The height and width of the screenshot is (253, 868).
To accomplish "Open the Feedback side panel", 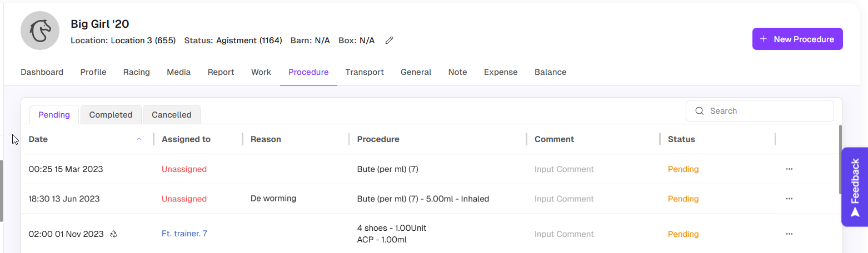I will (x=855, y=187).
